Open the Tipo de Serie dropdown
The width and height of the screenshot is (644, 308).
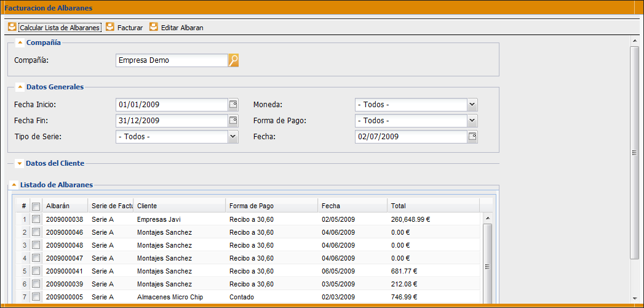(233, 137)
